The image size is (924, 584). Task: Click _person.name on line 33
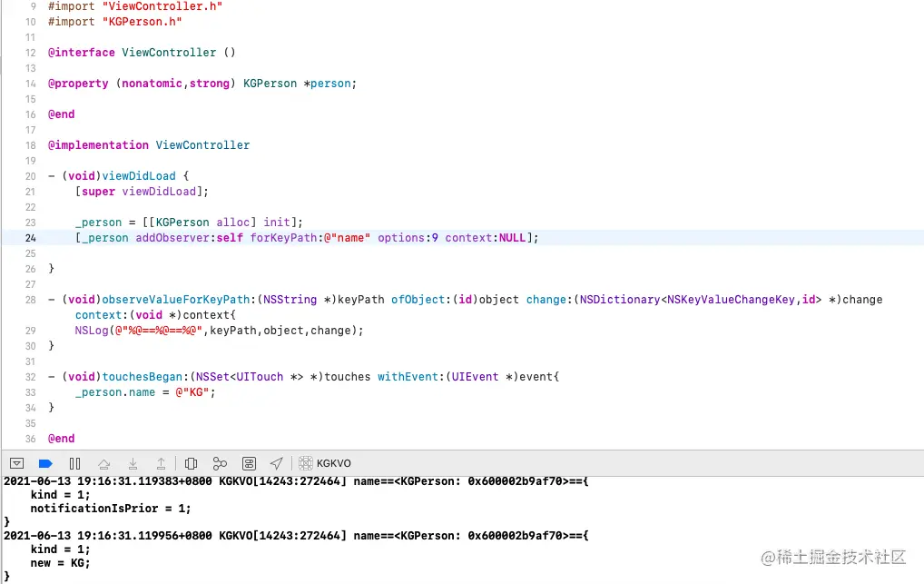click(x=115, y=392)
